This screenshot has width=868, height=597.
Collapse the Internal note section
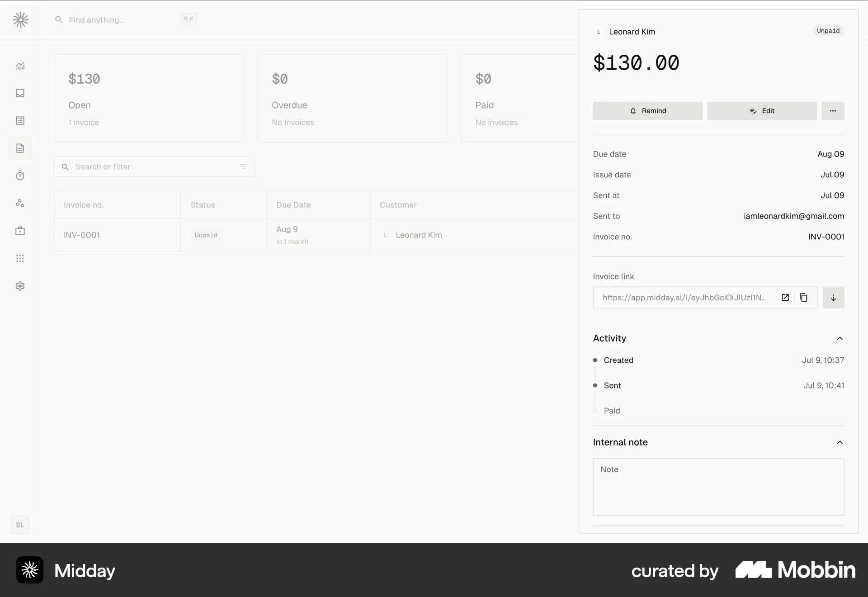coord(840,442)
